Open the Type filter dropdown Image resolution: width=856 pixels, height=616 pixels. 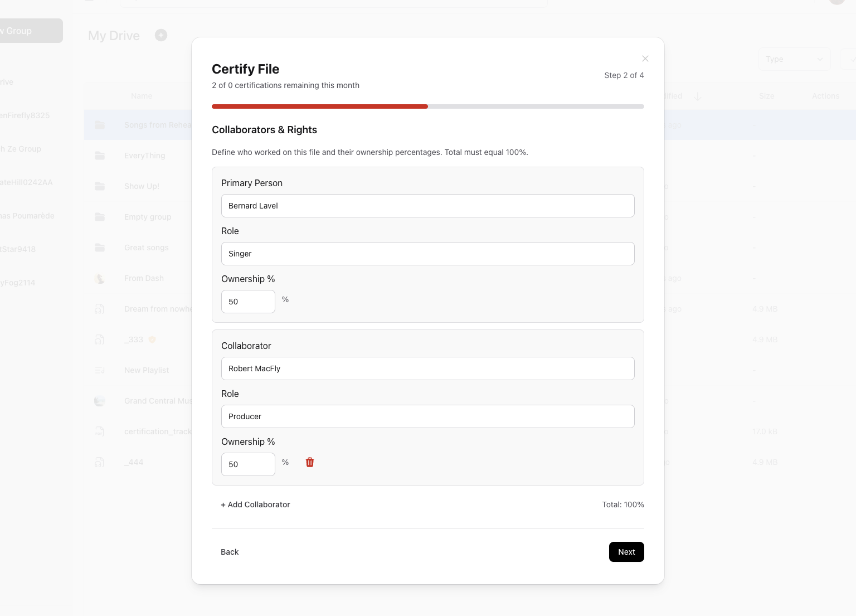coord(794,59)
